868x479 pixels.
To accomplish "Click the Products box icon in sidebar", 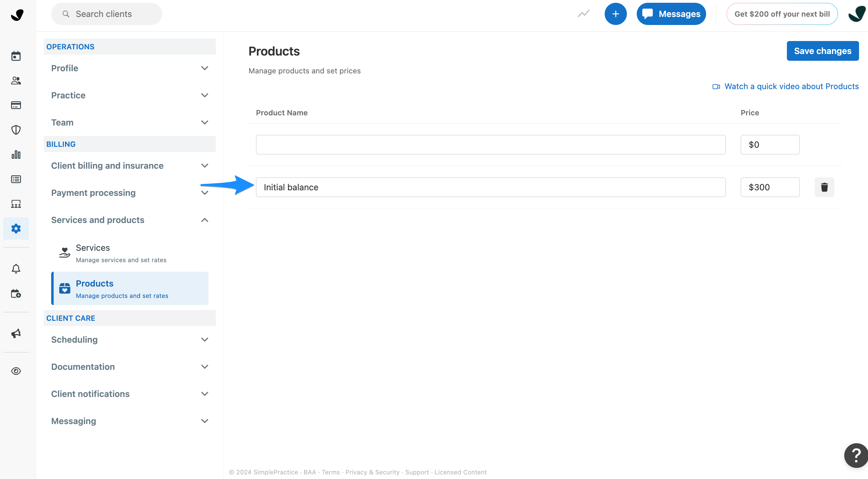I will click(x=64, y=288).
